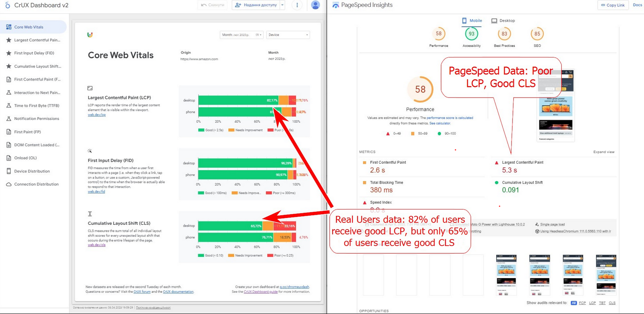Click flask icon beside Time to First Byte
Screen dimensions: 644x314
[9, 106]
